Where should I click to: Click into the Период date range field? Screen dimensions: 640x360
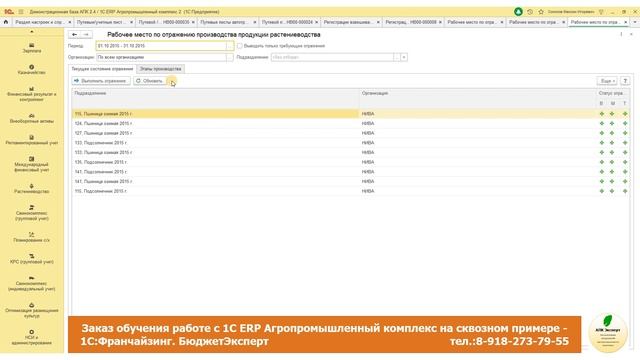pos(161,46)
